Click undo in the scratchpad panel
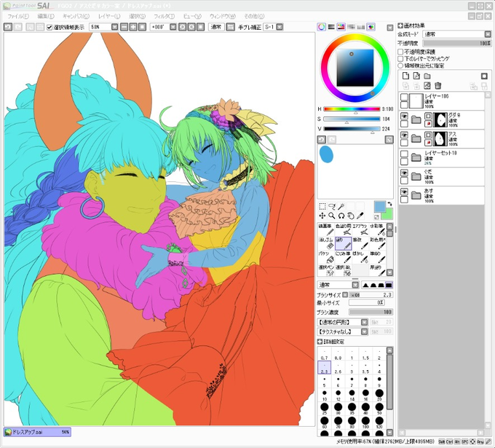This screenshot has width=495, height=448. tap(321, 139)
